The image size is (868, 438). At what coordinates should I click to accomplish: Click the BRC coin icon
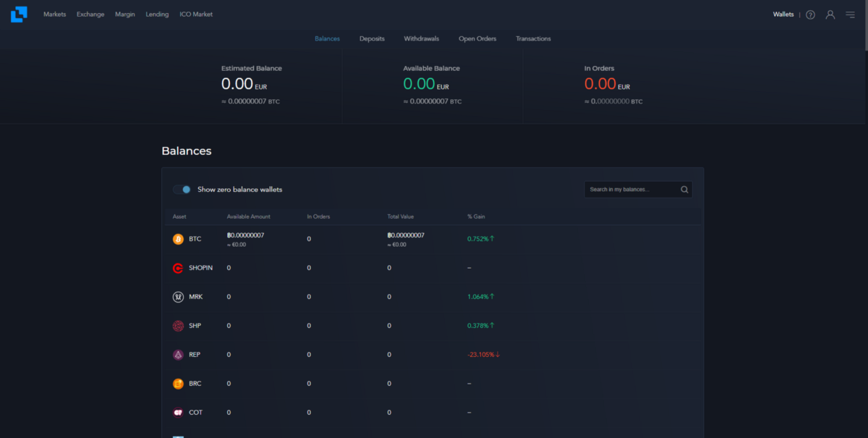[x=178, y=384]
